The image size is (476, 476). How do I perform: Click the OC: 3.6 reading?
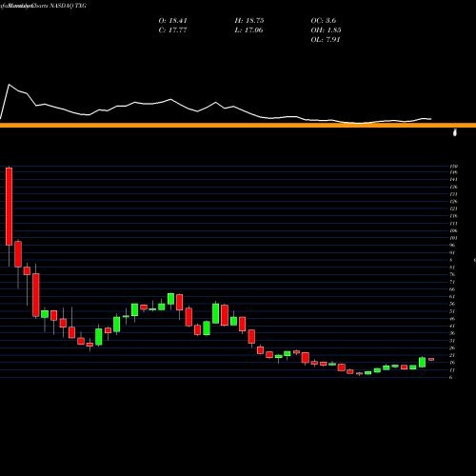324,21
